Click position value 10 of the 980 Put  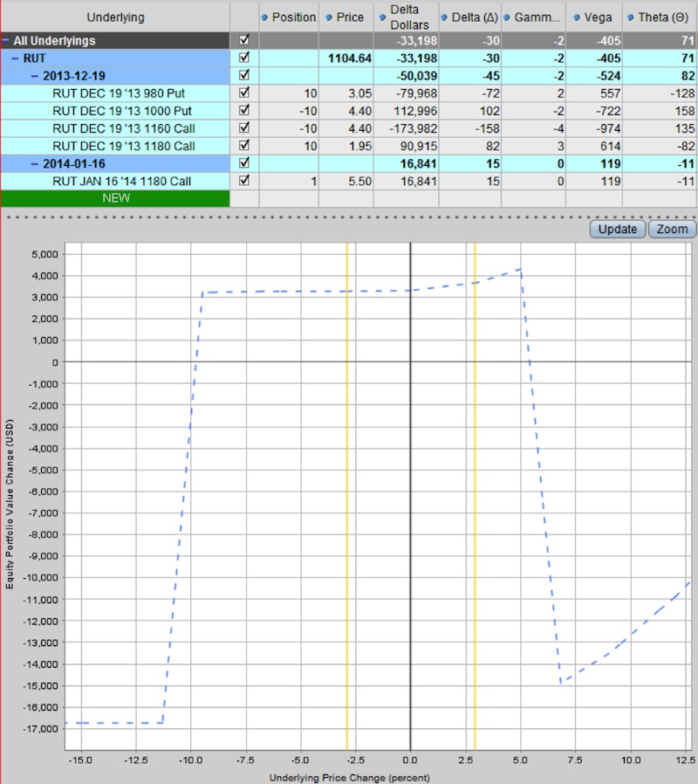coord(311,93)
